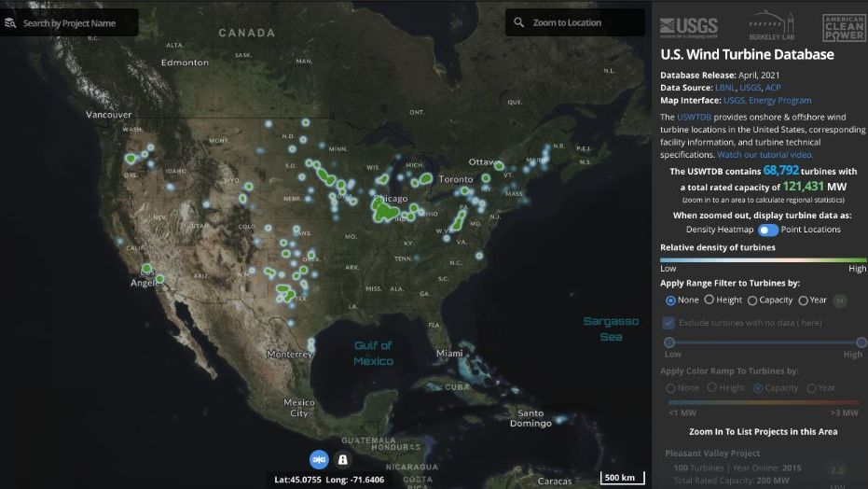Viewport: 868px width, 489px height.
Task: Click the project search icon
Action: coord(11,22)
